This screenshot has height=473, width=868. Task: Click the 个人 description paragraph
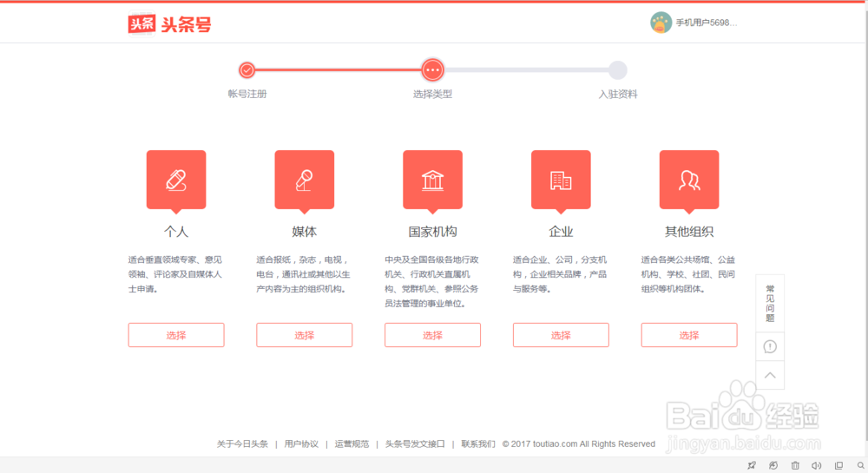tap(175, 274)
